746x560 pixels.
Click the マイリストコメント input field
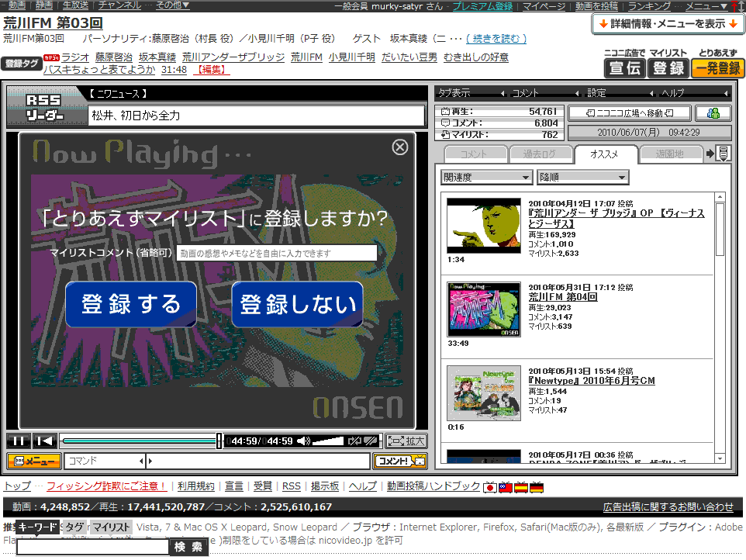277,253
